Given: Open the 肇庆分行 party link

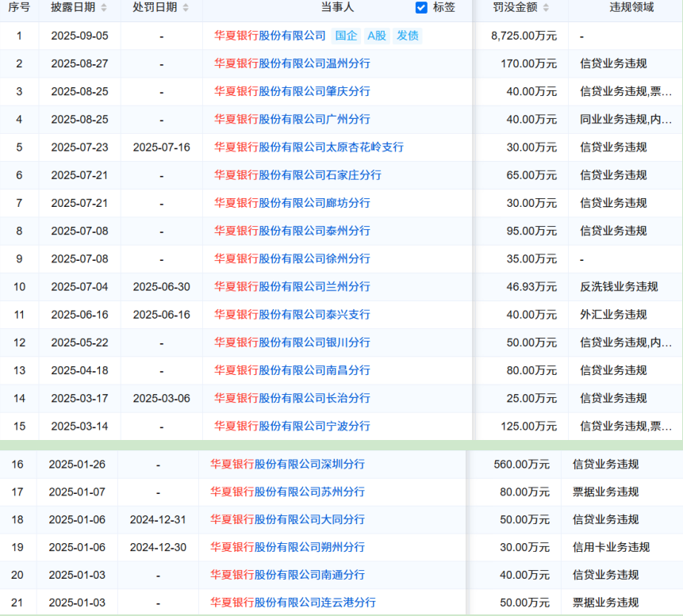Looking at the screenshot, I should [x=292, y=91].
